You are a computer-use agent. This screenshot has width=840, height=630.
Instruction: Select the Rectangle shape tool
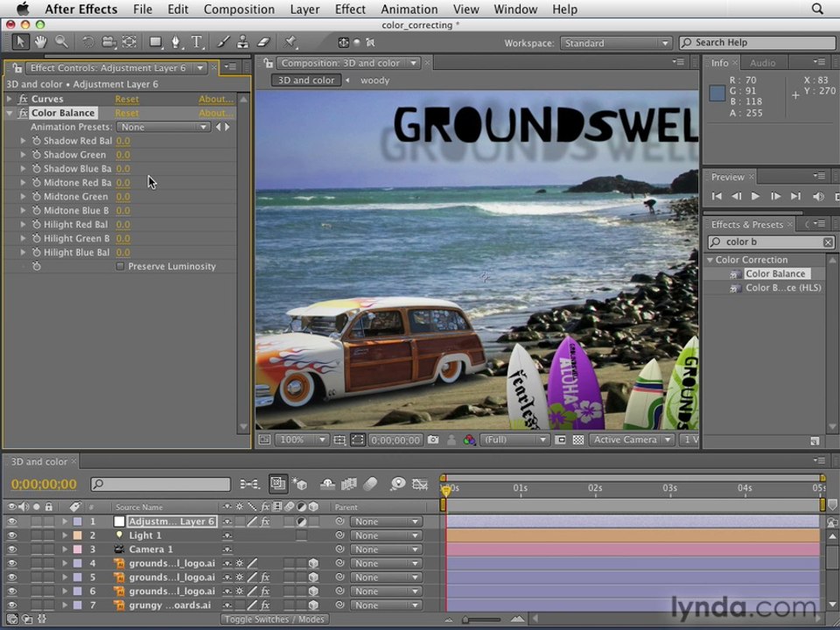[x=156, y=42]
